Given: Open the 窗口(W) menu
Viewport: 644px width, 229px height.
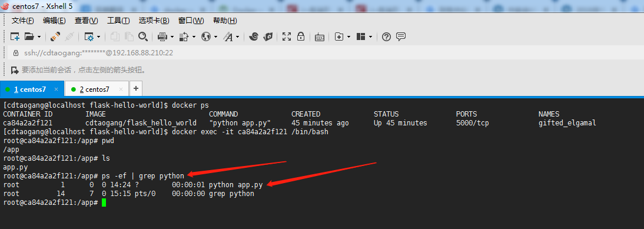Looking at the screenshot, I should pyautogui.click(x=191, y=21).
